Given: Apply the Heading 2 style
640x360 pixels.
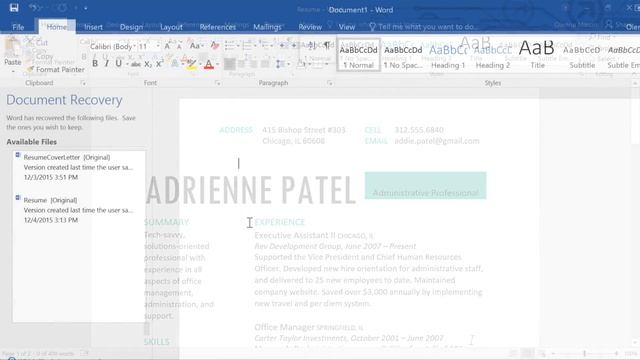Looking at the screenshot, I should 493,56.
